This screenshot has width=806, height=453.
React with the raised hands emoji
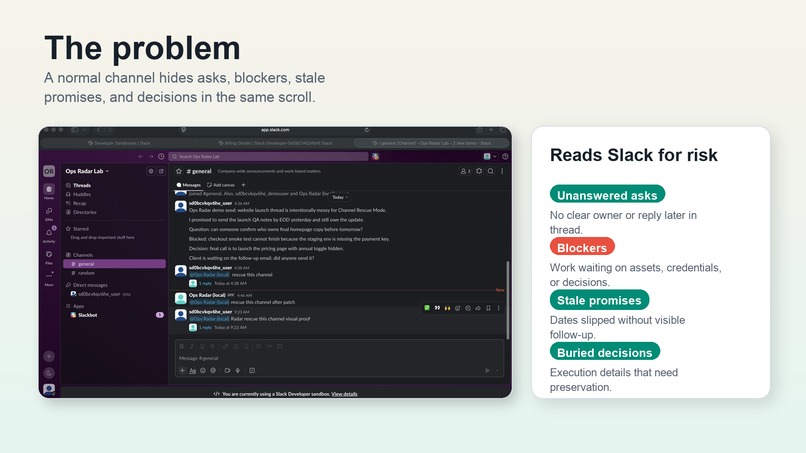tap(447, 308)
